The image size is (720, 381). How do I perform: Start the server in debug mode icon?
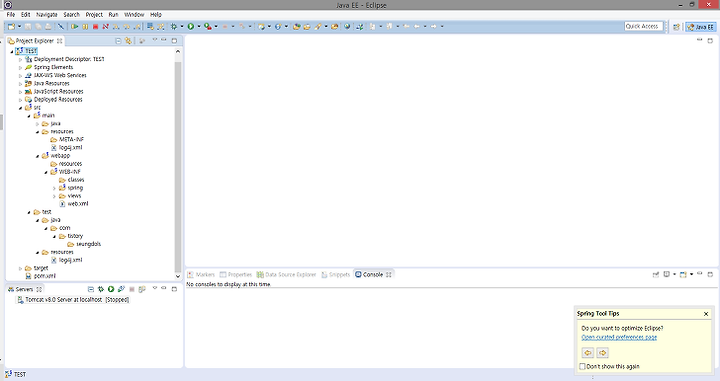[101, 289]
